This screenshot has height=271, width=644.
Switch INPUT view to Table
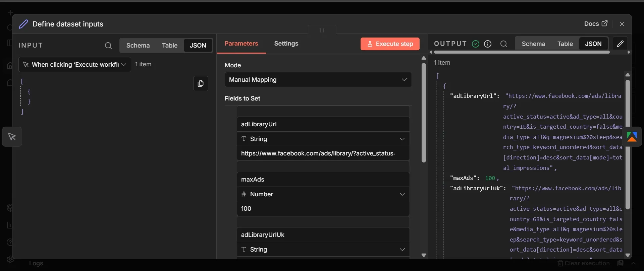[x=170, y=46]
